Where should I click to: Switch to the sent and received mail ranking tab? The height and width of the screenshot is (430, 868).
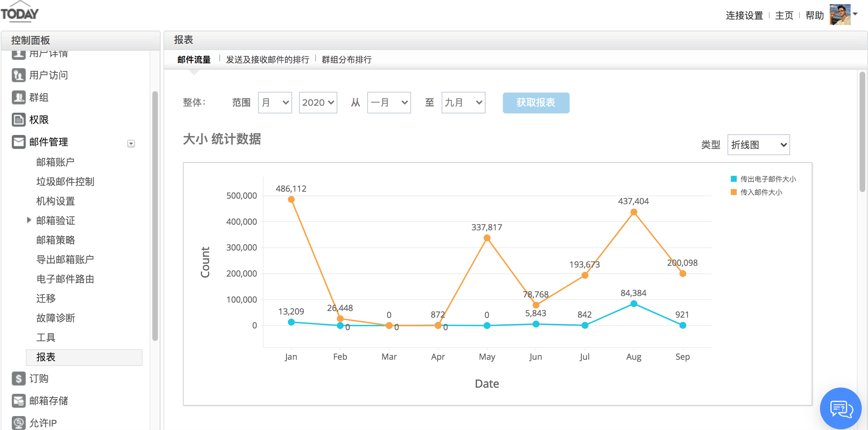pyautogui.click(x=267, y=59)
